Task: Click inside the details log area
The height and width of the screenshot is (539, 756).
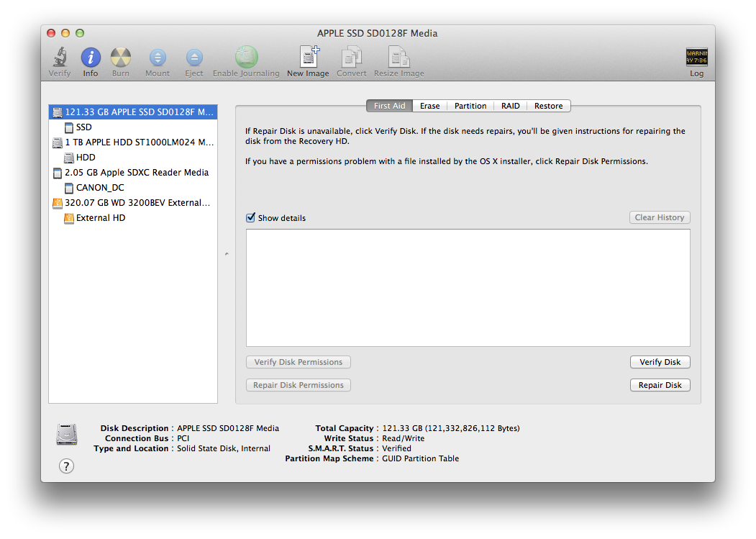Action: coord(468,288)
